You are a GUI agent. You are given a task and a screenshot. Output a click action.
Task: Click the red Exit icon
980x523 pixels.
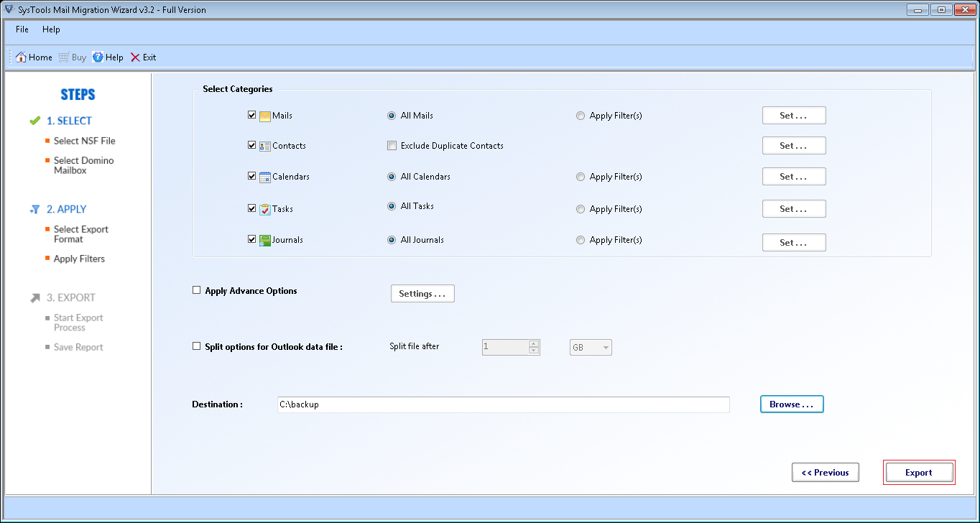135,57
